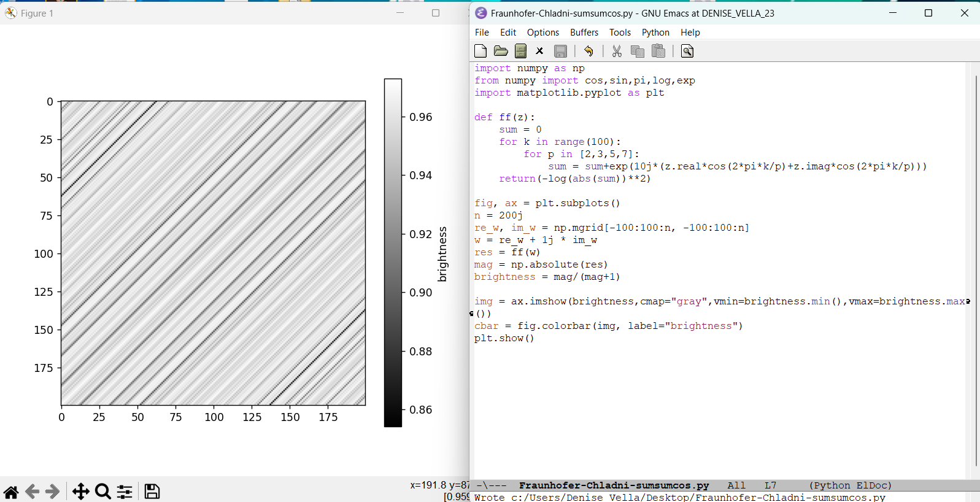Kill the current buffer with the X icon

[539, 51]
